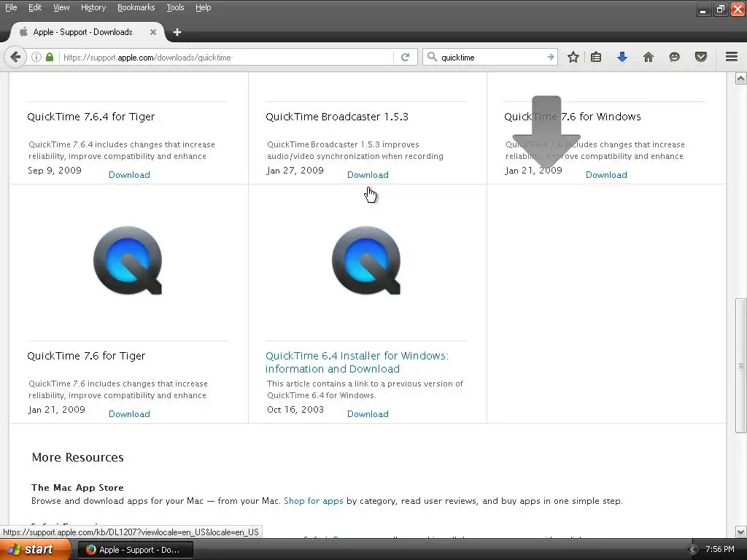
Task: Open the Help menu
Action: click(203, 7)
